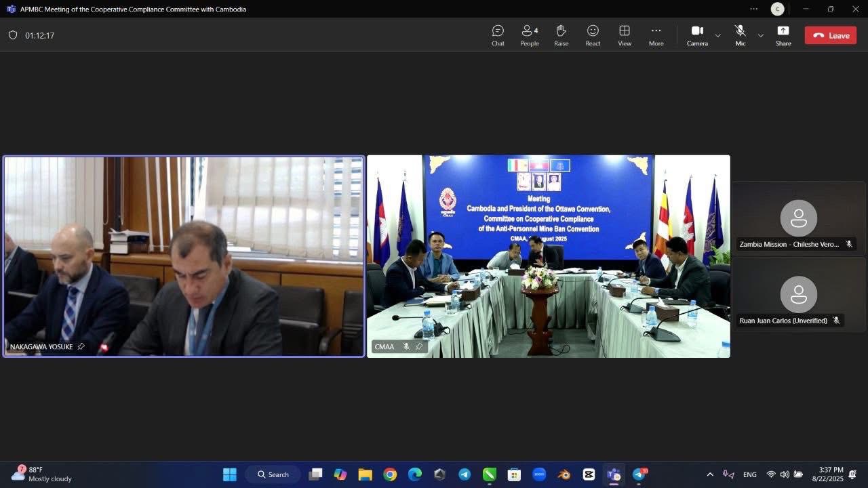Image resolution: width=868 pixels, height=488 pixels.
Task: Open the More actions menu
Action: click(x=656, y=35)
